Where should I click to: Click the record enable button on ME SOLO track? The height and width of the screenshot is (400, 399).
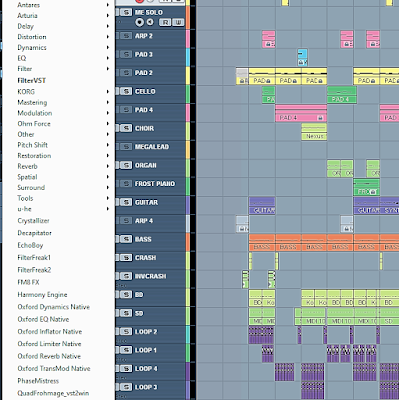[140, 22]
